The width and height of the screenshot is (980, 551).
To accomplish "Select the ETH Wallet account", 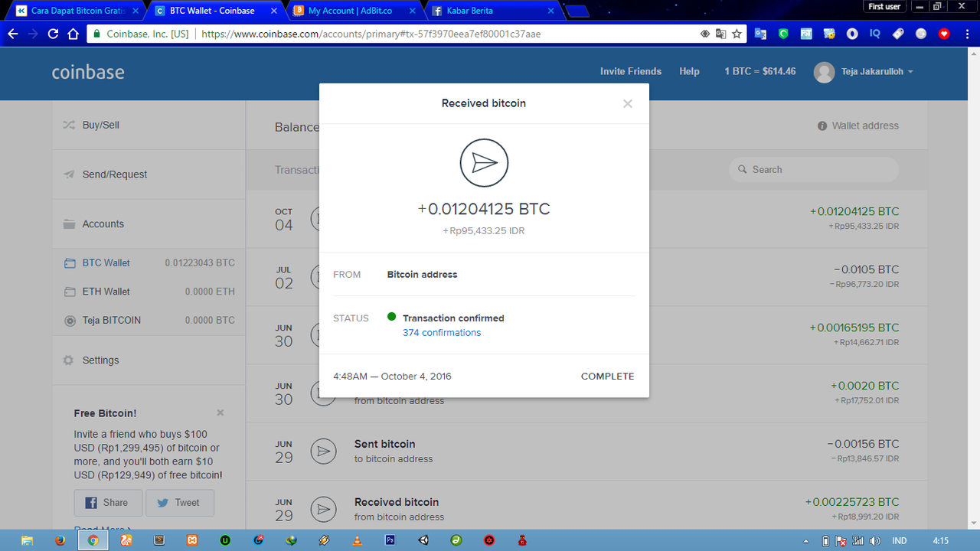I will pos(149,292).
